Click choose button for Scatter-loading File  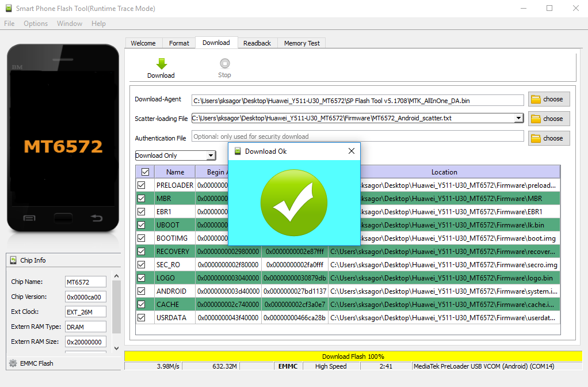pos(549,119)
